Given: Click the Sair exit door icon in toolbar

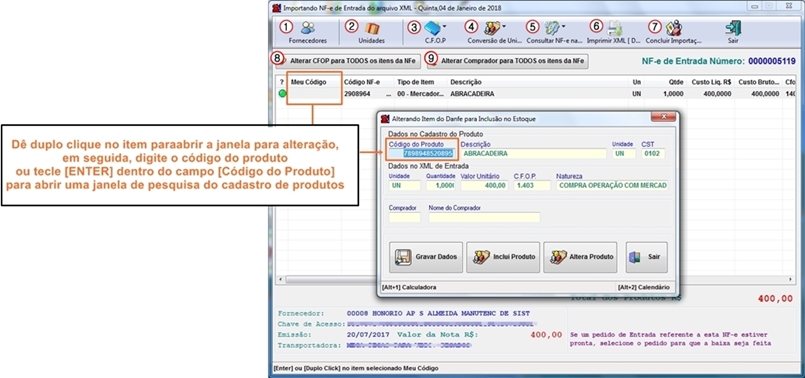Looking at the screenshot, I should click(733, 28).
